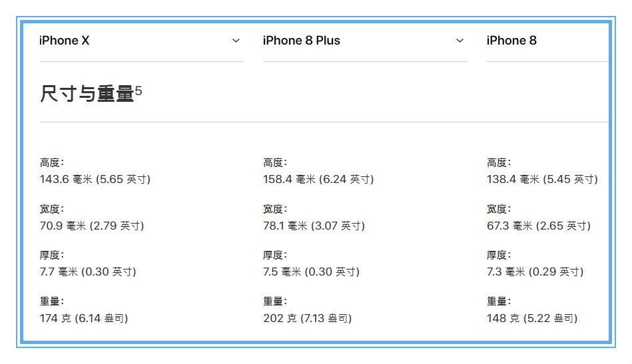Click the 高度 label under iPhone X
This screenshot has height=364, width=632.
(x=51, y=162)
